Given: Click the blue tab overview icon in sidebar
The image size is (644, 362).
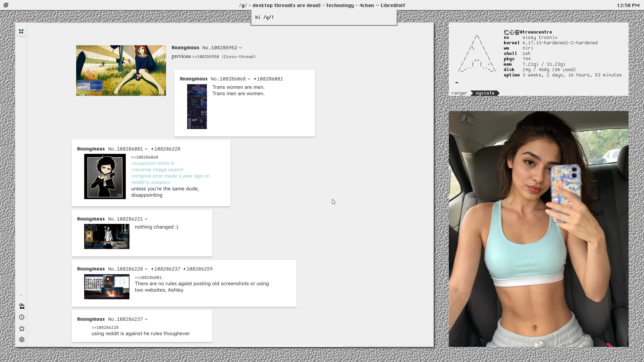Looking at the screenshot, I should point(21,31).
